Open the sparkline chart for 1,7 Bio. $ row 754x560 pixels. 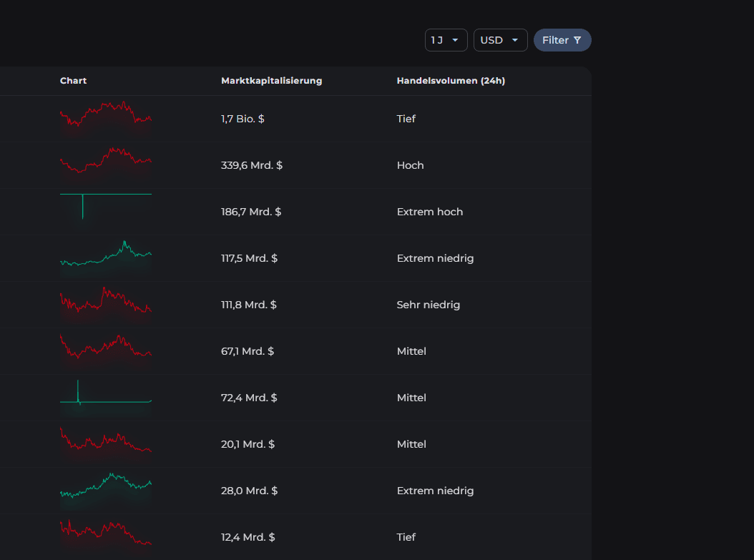point(106,115)
